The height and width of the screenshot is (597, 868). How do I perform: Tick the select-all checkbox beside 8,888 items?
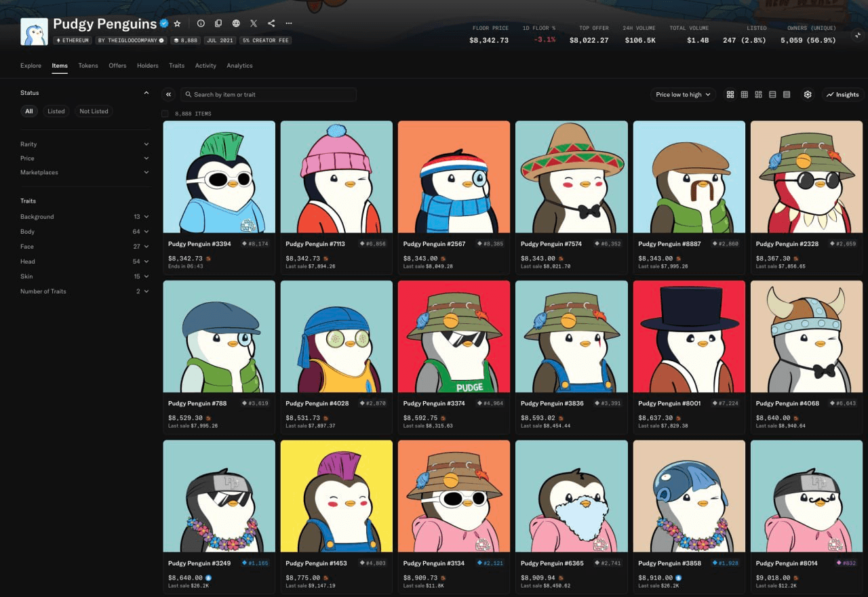[x=165, y=114]
